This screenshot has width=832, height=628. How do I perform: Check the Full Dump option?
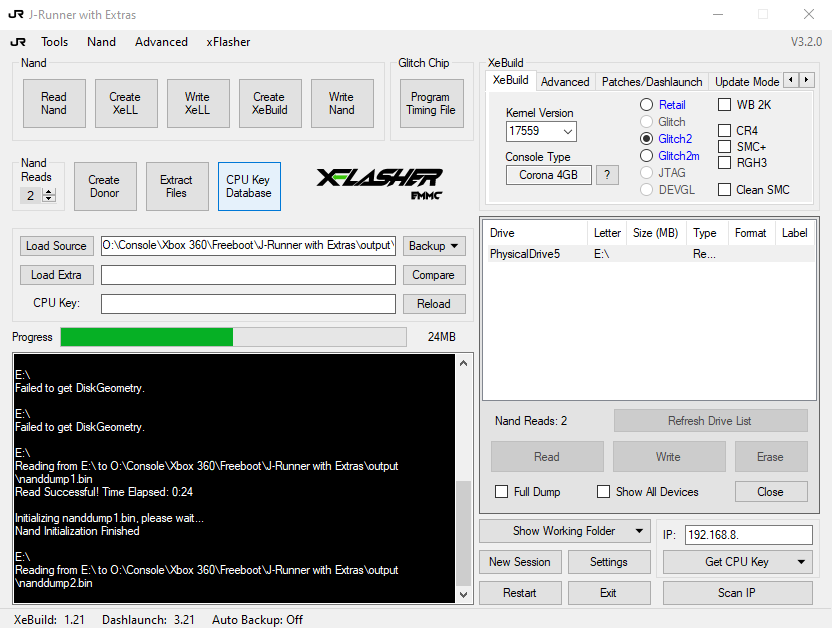pyautogui.click(x=501, y=492)
